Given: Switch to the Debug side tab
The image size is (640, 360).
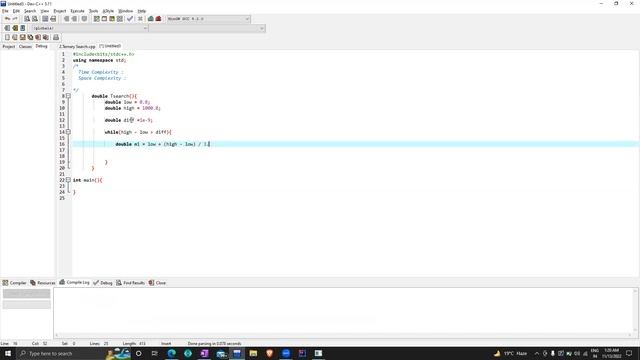Looking at the screenshot, I should pos(41,47).
